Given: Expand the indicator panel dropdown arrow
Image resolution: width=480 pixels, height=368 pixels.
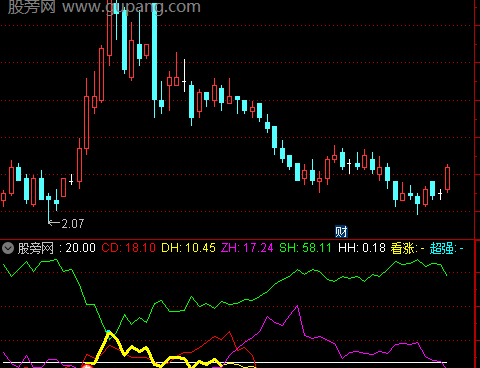Looking at the screenshot, I should pos(8,248).
